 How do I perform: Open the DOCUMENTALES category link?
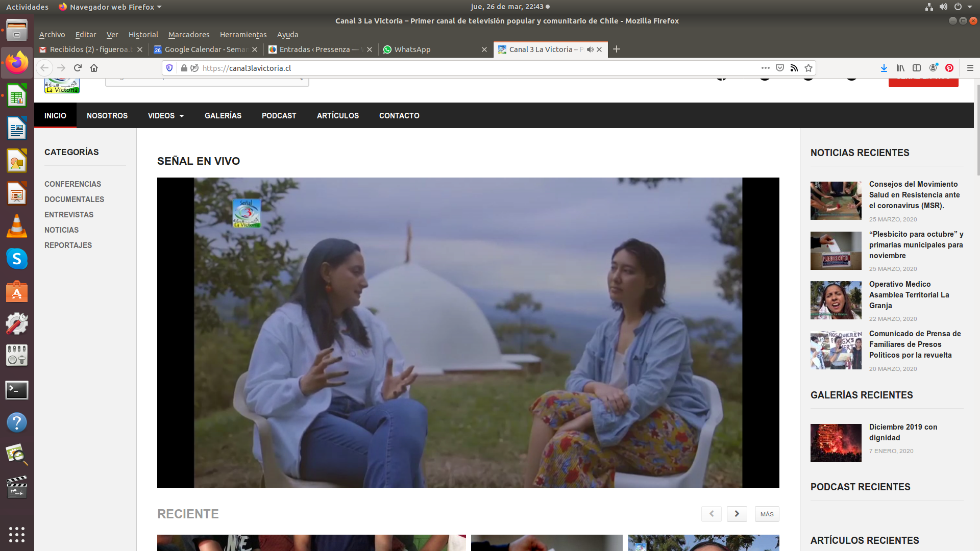coord(74,199)
